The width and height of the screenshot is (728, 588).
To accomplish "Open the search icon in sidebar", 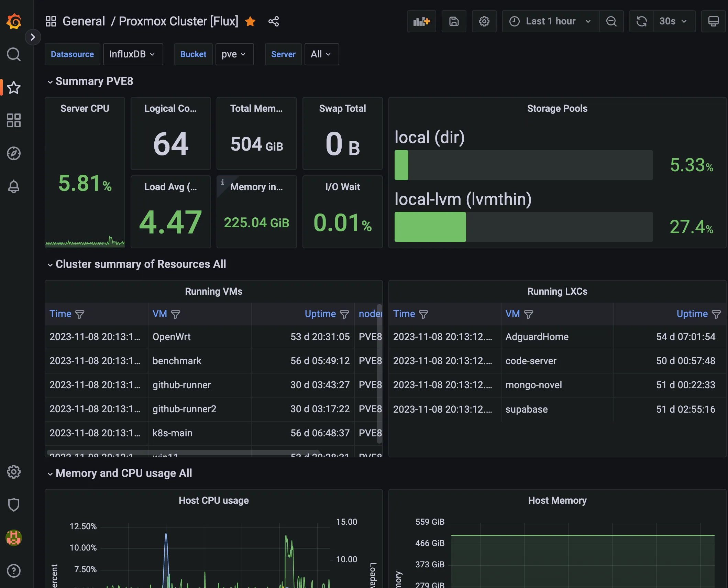I will [14, 54].
